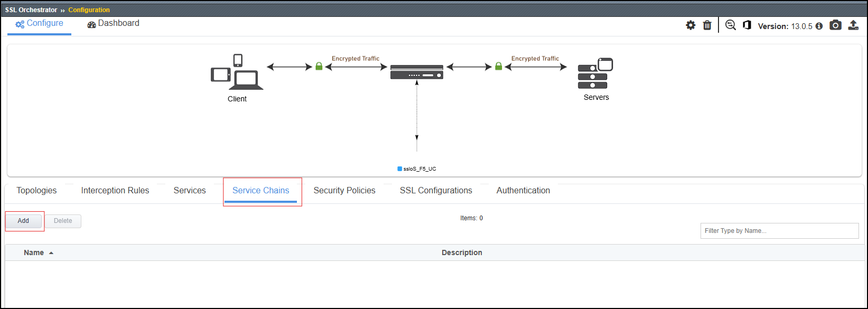Select the Client devices icon in the diagram
This screenshot has height=309, width=868.
(237, 72)
